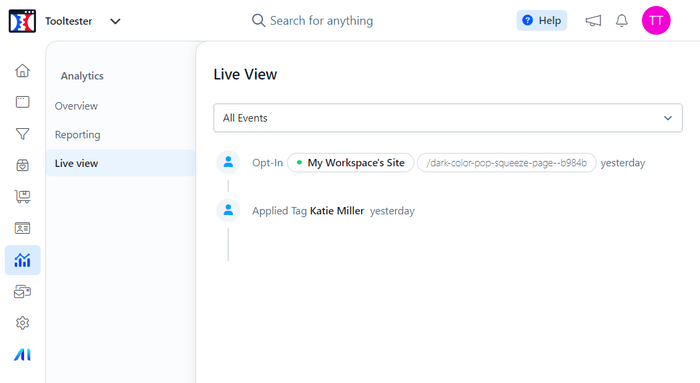Click the Applied Tag event contact avatar
The height and width of the screenshot is (383, 700).
[x=228, y=210]
